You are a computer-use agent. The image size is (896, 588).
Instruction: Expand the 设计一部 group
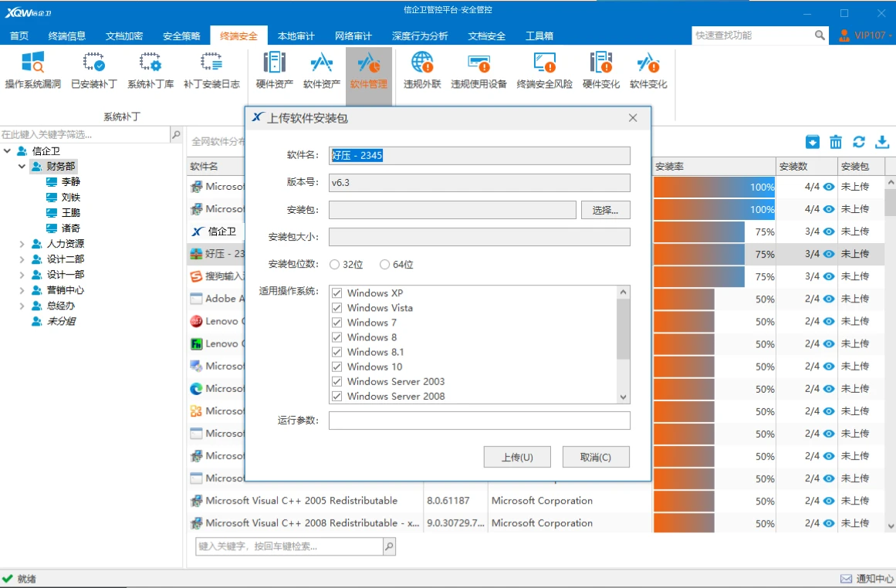pyautogui.click(x=22, y=275)
